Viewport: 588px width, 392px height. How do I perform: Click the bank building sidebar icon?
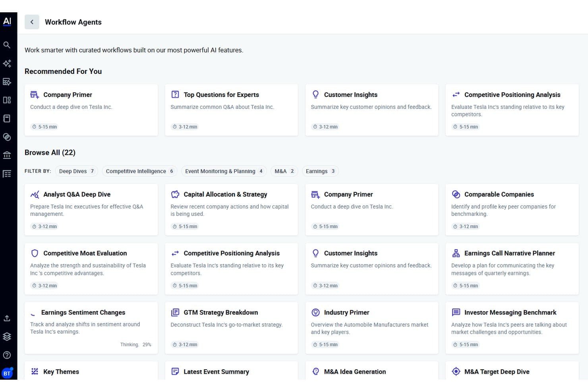pos(7,155)
